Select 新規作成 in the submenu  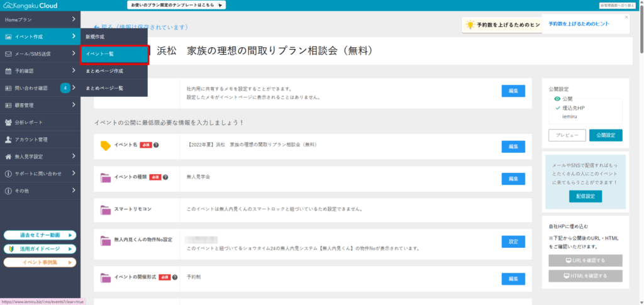pos(114,37)
